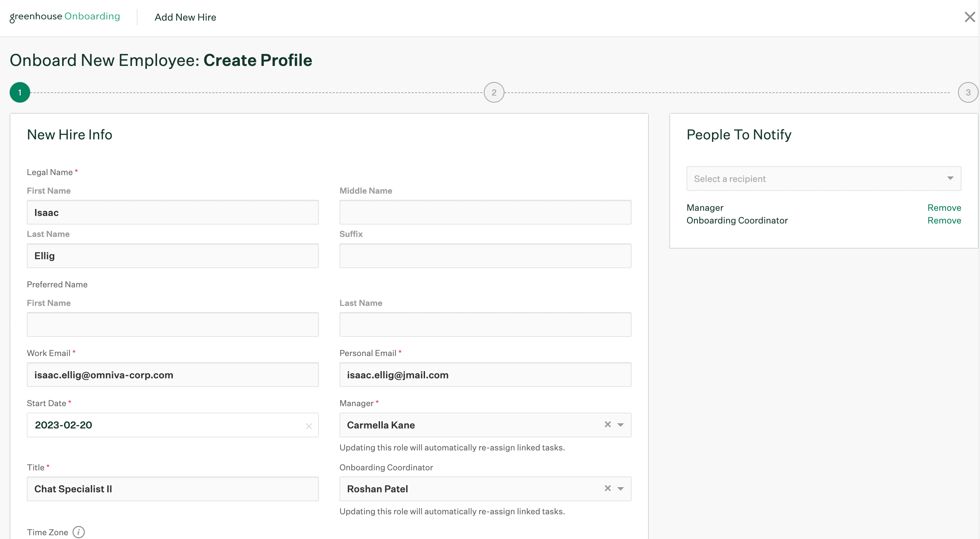Click the Greenhouse Onboarding logo icon
This screenshot has height=539, width=980.
click(65, 16)
